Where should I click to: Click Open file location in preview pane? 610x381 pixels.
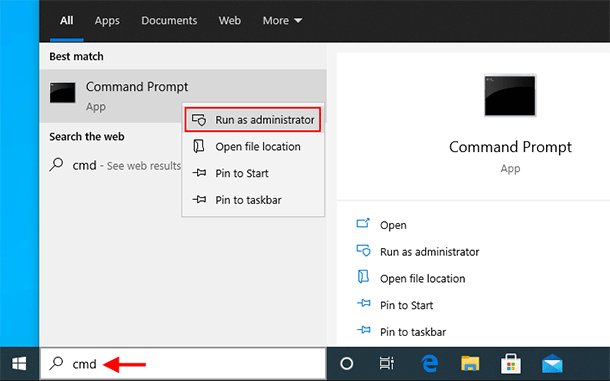pos(422,279)
